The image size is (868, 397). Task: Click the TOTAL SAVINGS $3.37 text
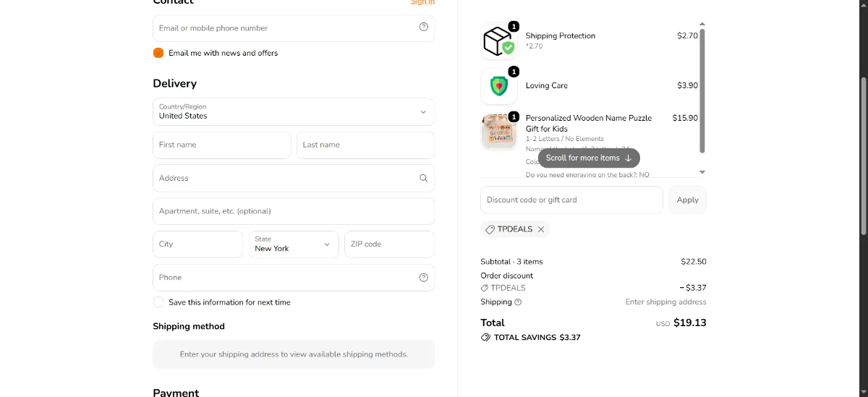pyautogui.click(x=537, y=338)
